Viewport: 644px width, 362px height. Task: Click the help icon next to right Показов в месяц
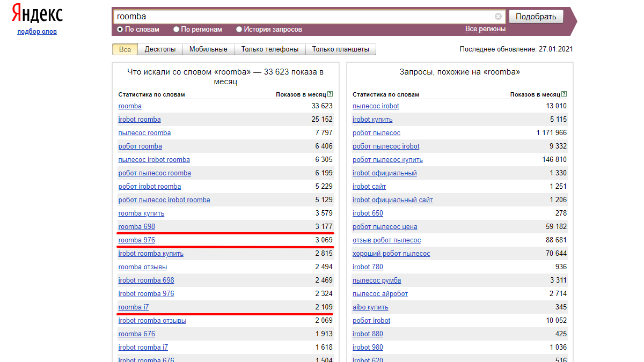[x=564, y=94]
